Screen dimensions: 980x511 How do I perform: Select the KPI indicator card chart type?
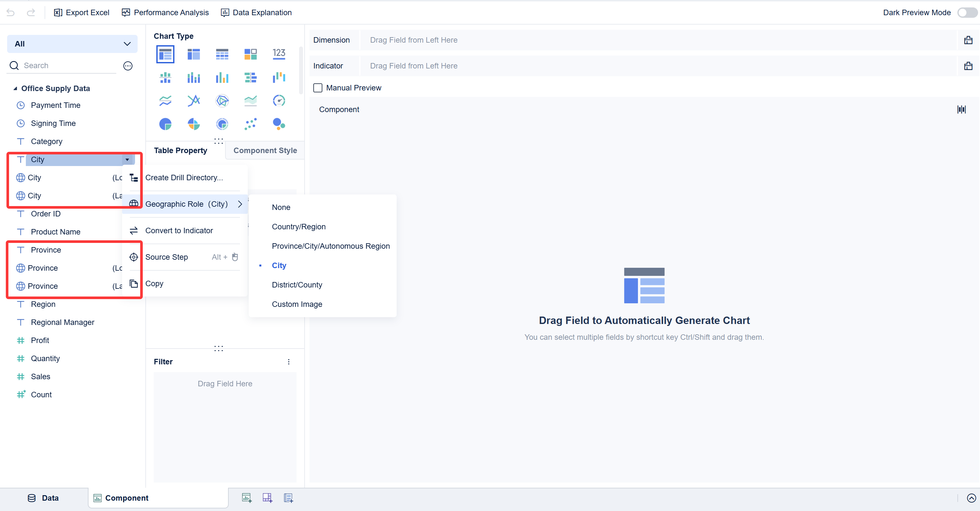[x=279, y=54]
